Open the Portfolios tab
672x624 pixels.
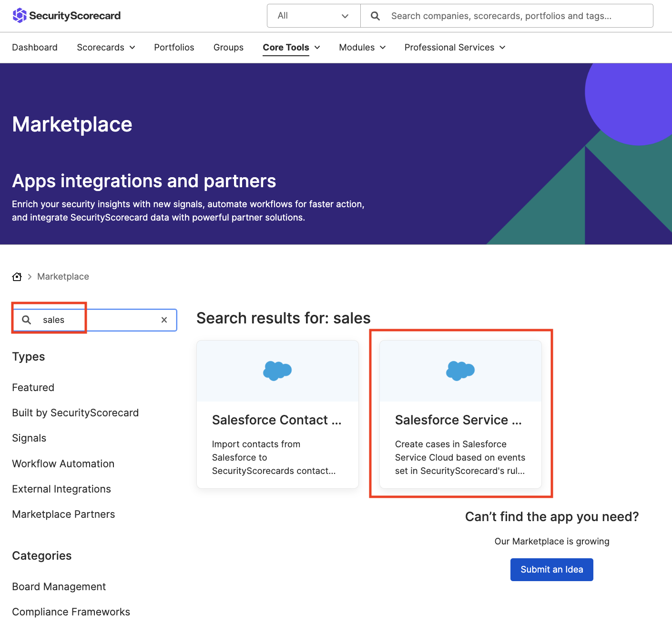(x=174, y=48)
